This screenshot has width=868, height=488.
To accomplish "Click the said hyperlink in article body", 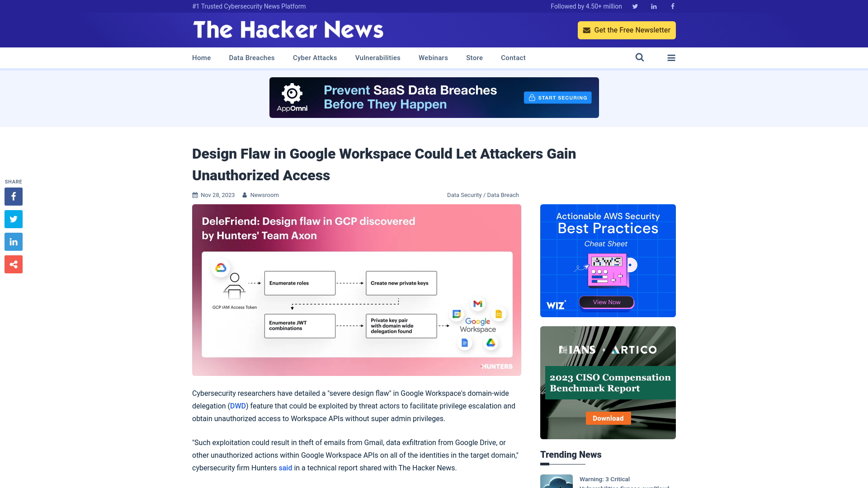I will pyautogui.click(x=286, y=468).
